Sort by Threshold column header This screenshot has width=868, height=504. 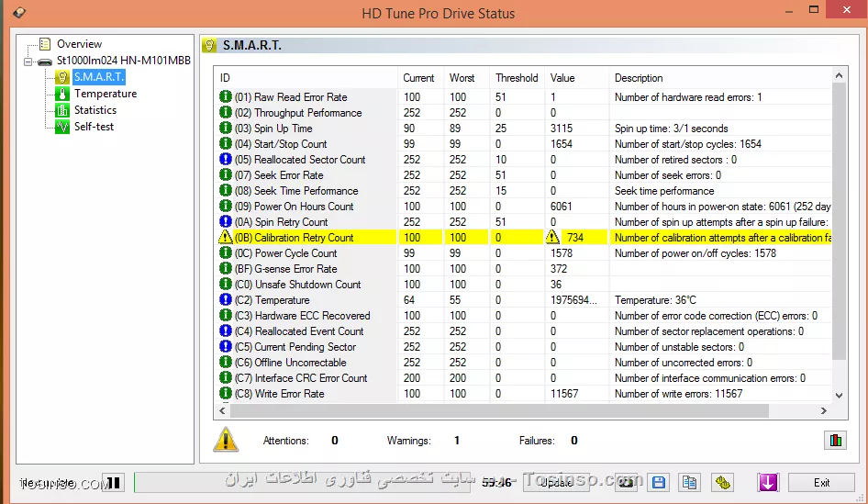coord(517,78)
